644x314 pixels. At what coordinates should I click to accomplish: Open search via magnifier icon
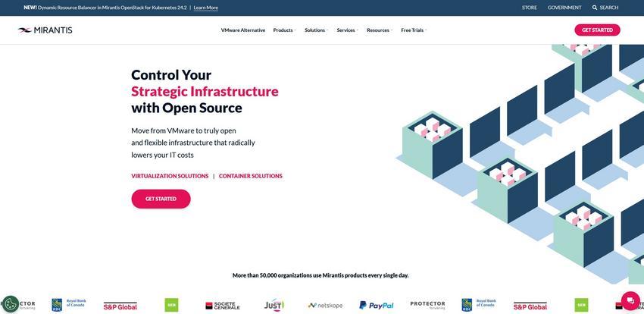[594, 8]
